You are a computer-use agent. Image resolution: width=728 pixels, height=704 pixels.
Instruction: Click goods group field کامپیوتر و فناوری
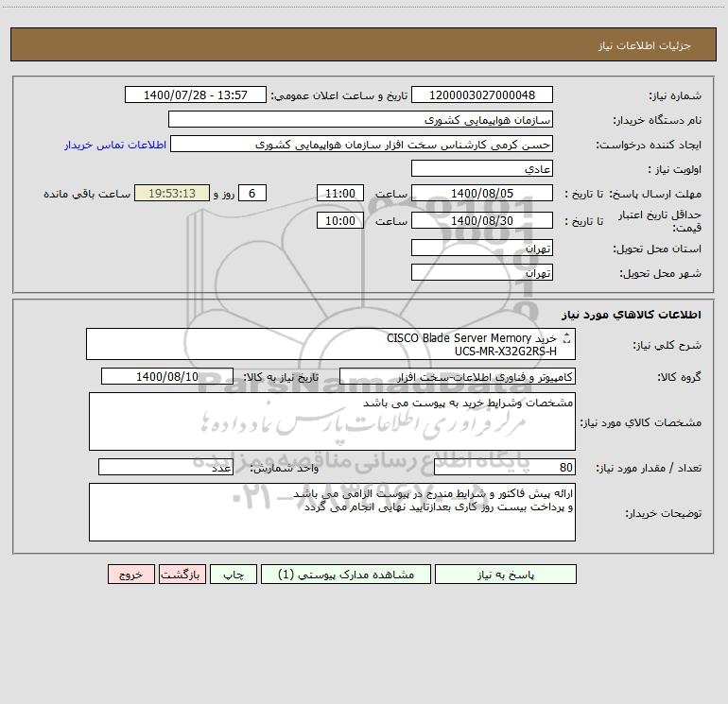coord(458,376)
